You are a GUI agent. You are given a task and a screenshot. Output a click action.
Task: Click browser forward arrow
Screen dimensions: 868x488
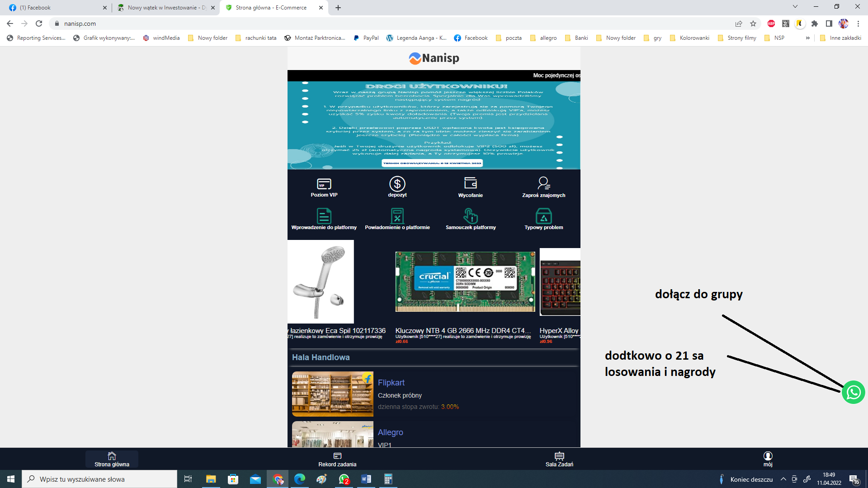coord(24,23)
